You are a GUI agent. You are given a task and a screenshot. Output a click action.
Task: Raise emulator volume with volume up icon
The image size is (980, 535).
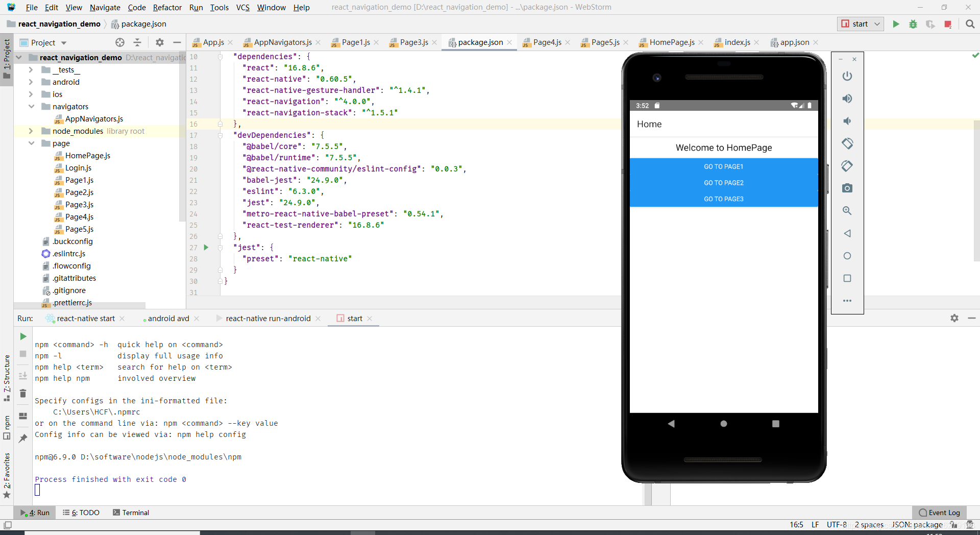(847, 99)
